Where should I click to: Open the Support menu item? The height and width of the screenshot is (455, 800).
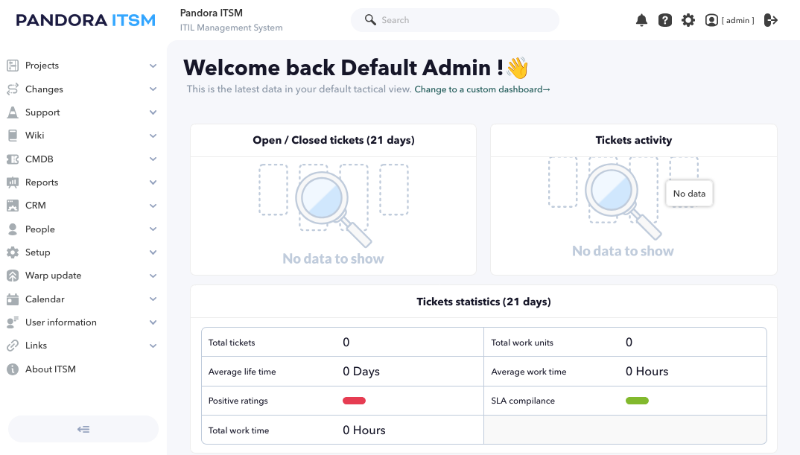click(42, 112)
